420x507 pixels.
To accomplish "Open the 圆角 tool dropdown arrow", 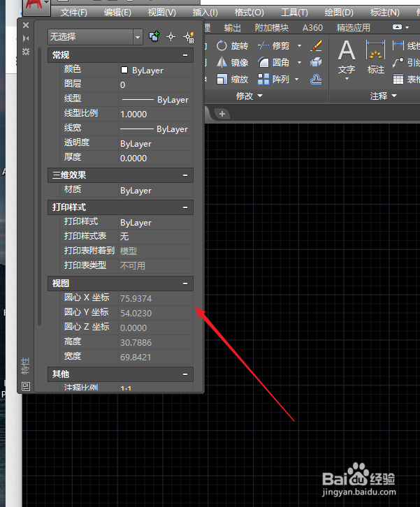I will 300,62.
